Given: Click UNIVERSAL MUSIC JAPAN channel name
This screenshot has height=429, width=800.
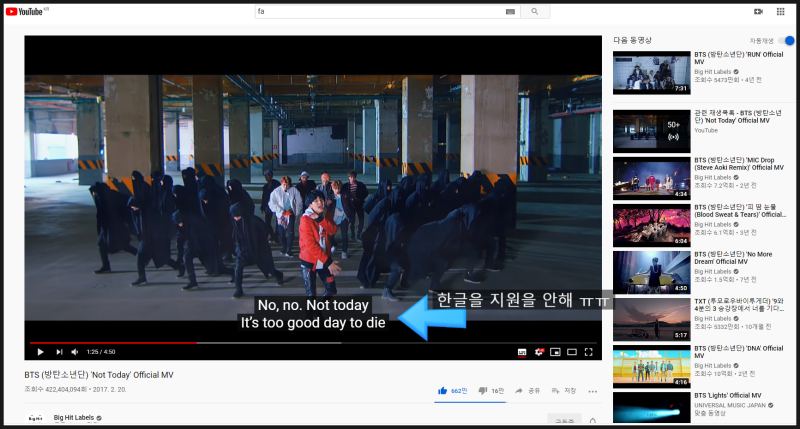Looking at the screenshot, I should (730, 405).
